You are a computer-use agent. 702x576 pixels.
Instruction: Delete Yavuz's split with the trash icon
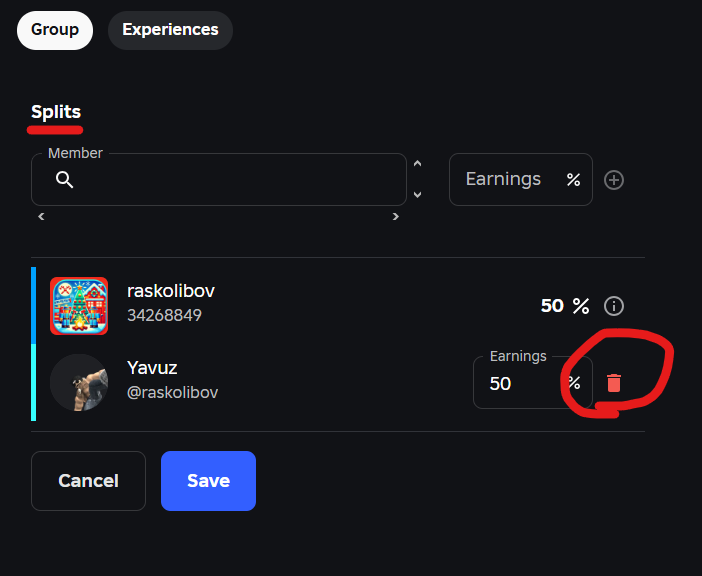point(614,383)
